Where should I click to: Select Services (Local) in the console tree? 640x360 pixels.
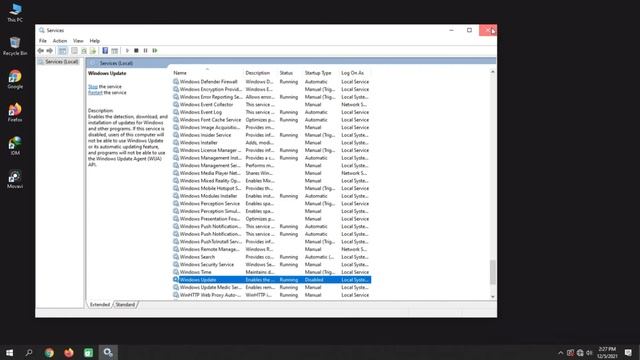(62, 62)
